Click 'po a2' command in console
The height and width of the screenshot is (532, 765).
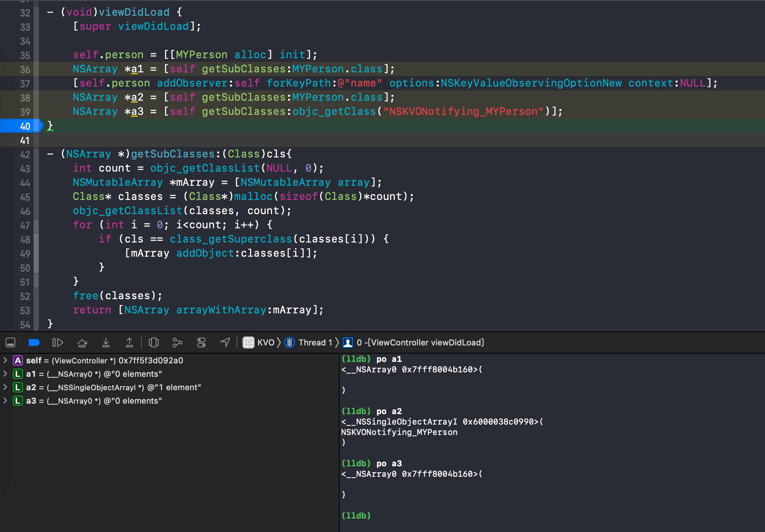[x=389, y=411]
